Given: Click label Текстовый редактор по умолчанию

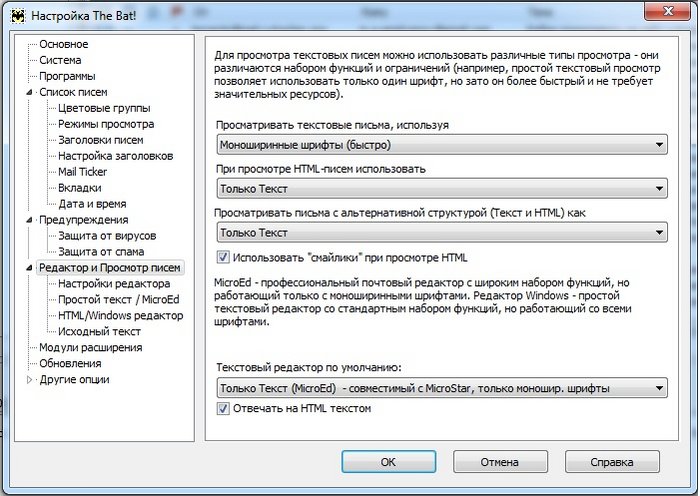Looking at the screenshot, I should pyautogui.click(x=309, y=367).
